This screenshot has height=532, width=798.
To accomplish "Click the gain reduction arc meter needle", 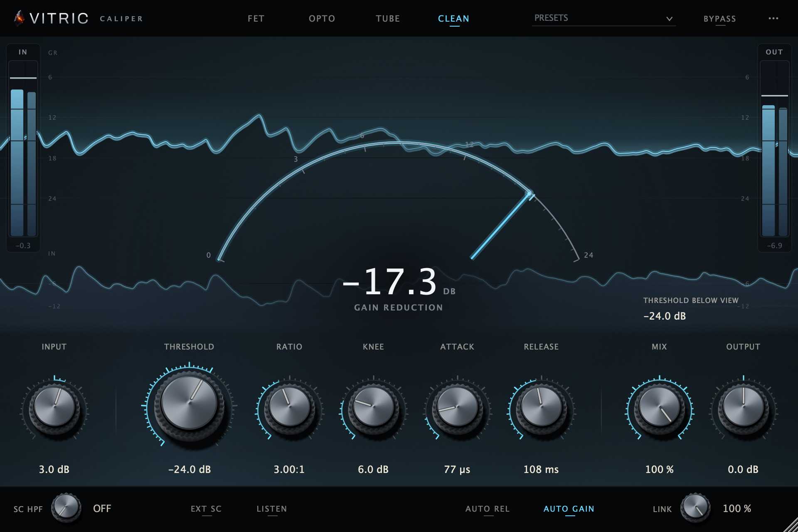I will tap(501, 225).
